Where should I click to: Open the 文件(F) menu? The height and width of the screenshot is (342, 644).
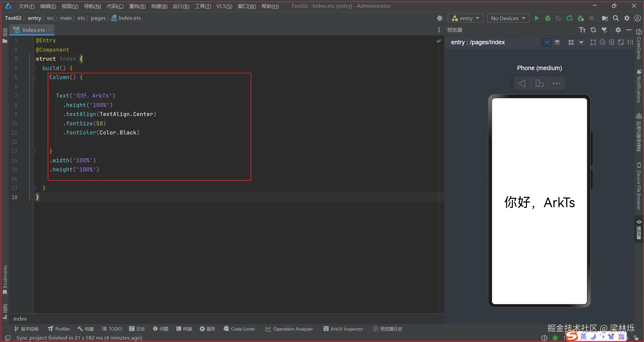pos(26,6)
